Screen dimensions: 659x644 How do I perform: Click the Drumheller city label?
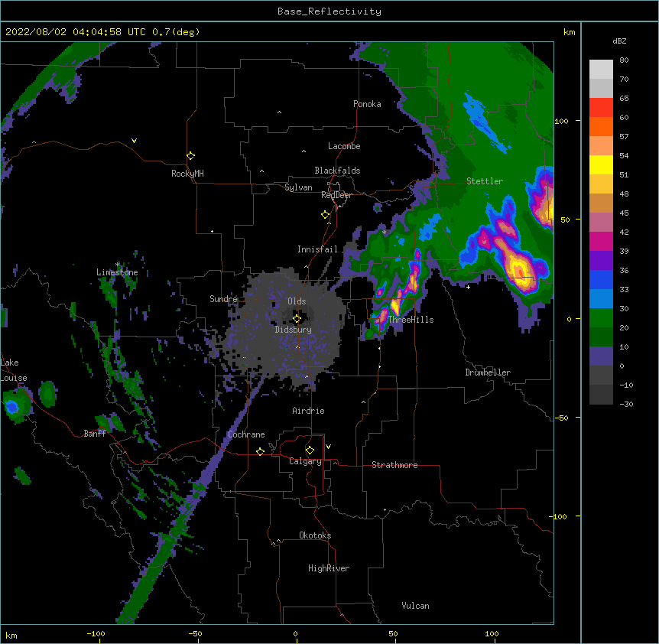pyautogui.click(x=488, y=372)
